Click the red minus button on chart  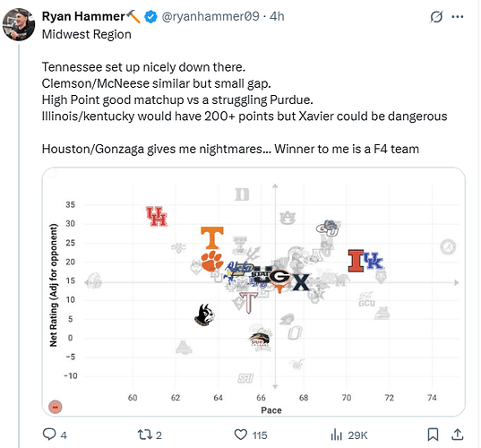[x=56, y=407]
